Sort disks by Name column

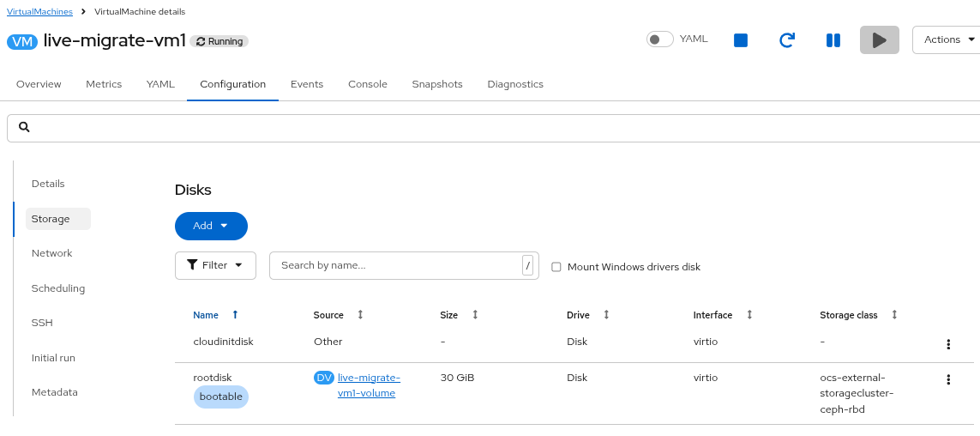(206, 315)
